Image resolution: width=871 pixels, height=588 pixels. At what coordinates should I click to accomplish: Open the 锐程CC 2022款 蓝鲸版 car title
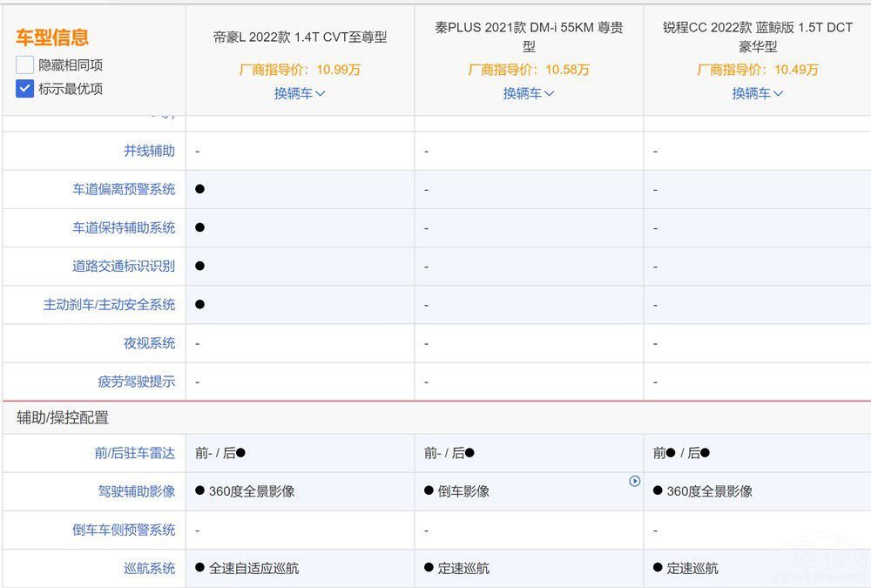tap(757, 37)
